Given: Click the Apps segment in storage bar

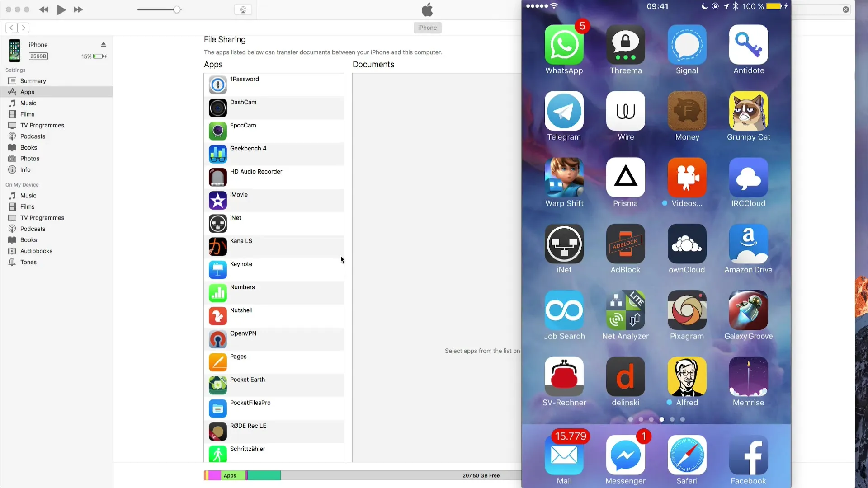Looking at the screenshot, I should point(233,475).
